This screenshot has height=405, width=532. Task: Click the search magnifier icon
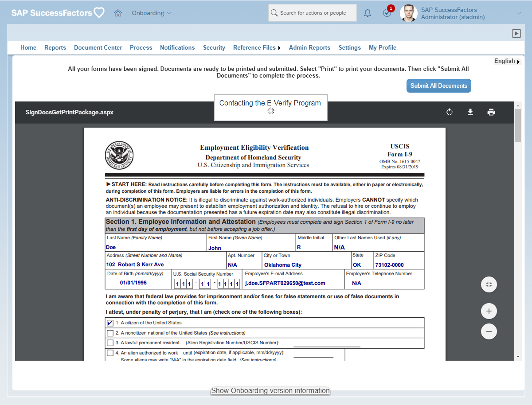[274, 13]
